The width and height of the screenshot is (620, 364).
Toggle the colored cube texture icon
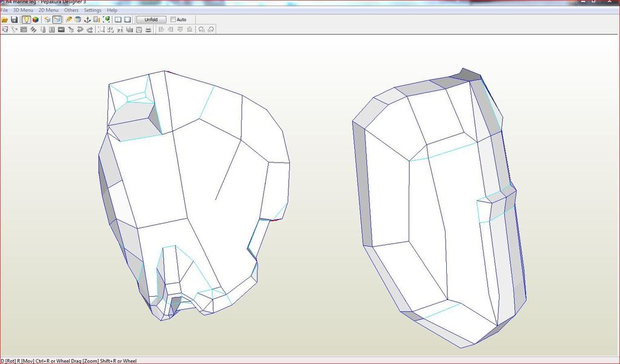tap(36, 19)
